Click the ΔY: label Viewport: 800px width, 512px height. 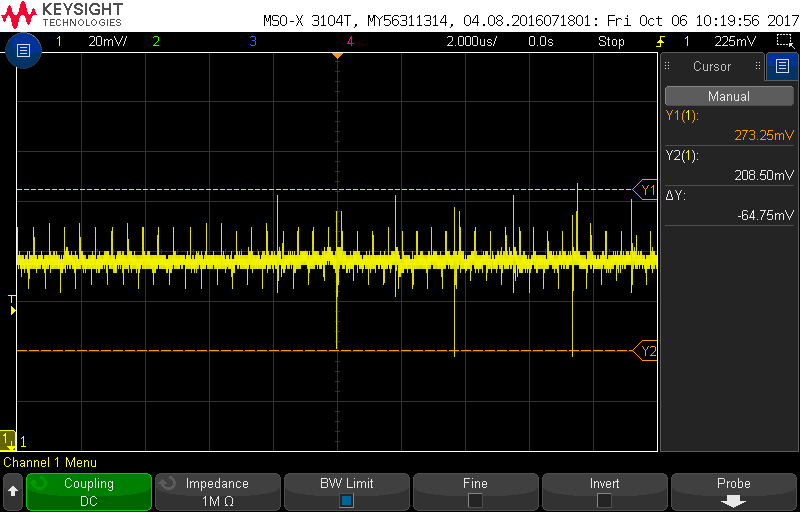tap(676, 196)
